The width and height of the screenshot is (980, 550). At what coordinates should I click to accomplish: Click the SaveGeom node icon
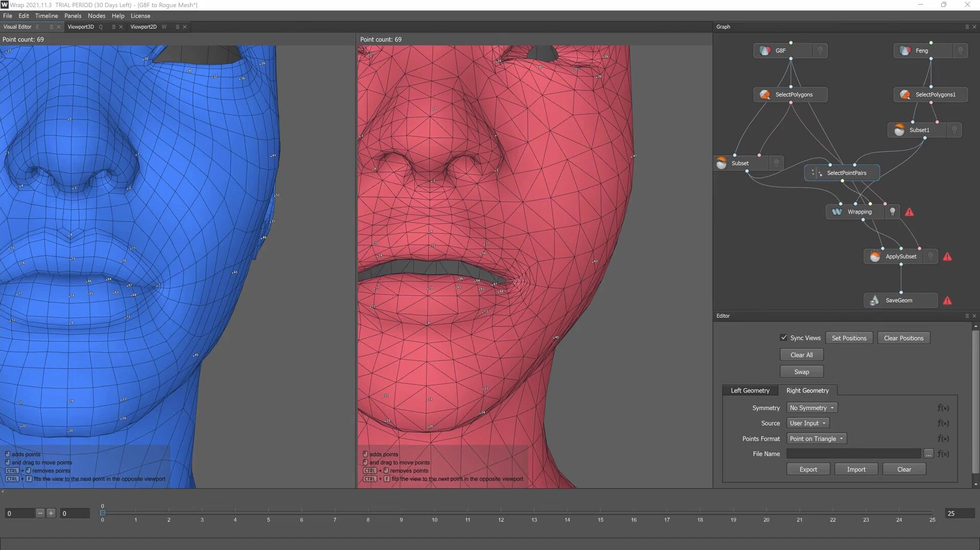tap(875, 300)
